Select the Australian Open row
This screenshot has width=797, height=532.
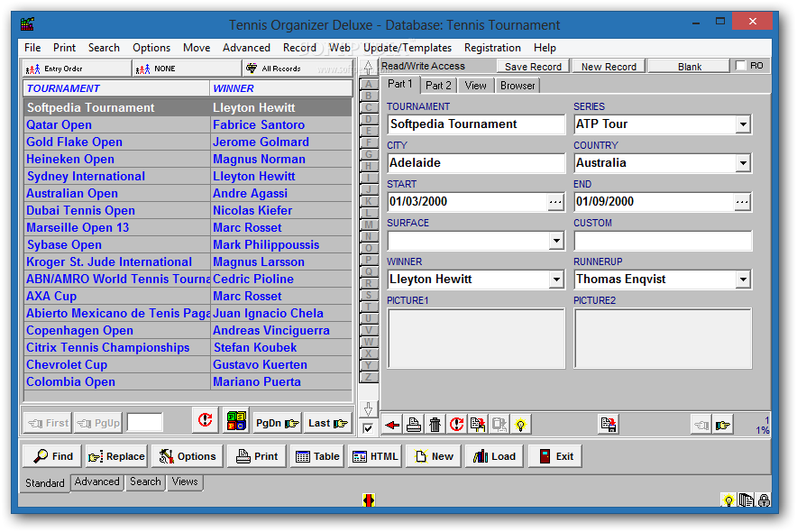188,194
